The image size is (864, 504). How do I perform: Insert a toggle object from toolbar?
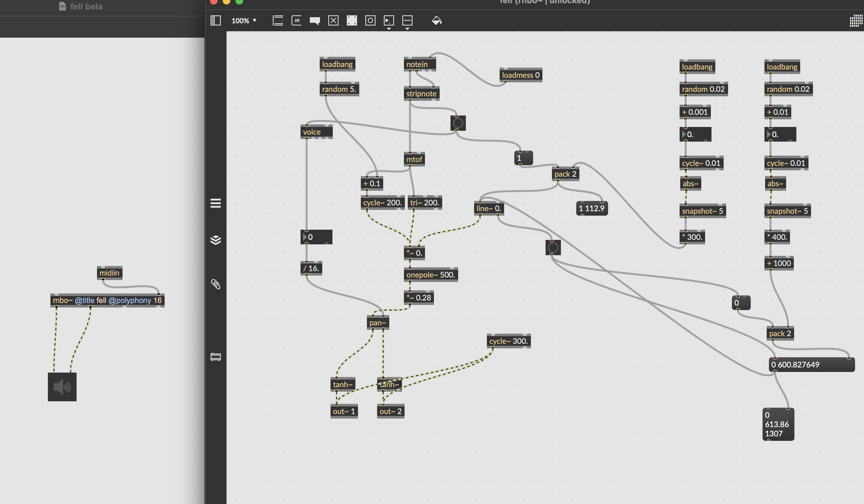333,20
